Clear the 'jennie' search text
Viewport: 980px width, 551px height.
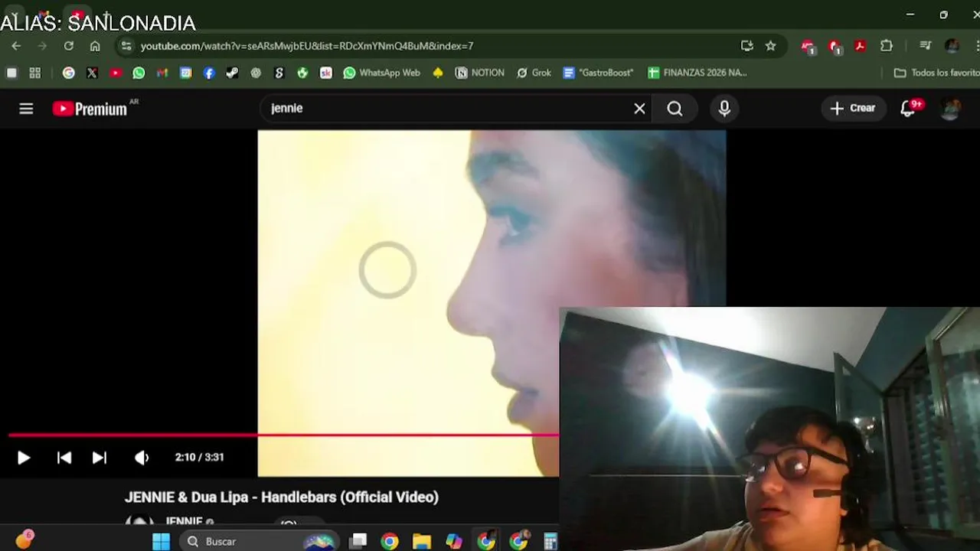(x=639, y=109)
